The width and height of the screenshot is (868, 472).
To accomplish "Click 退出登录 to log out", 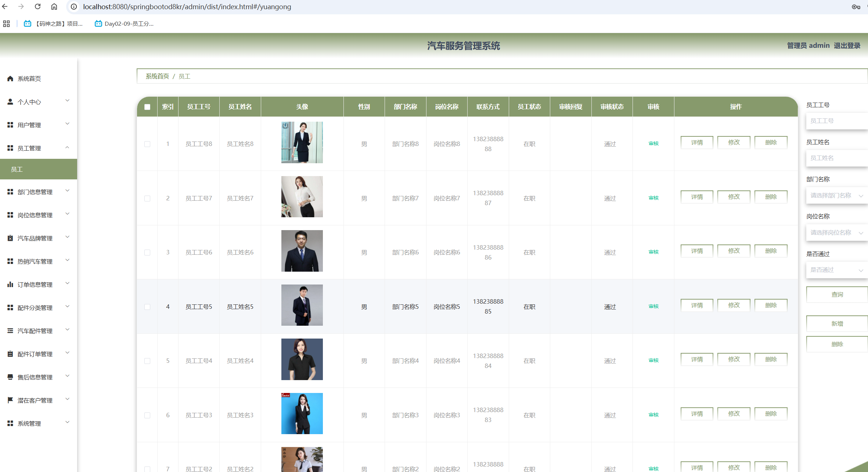I will (x=847, y=46).
